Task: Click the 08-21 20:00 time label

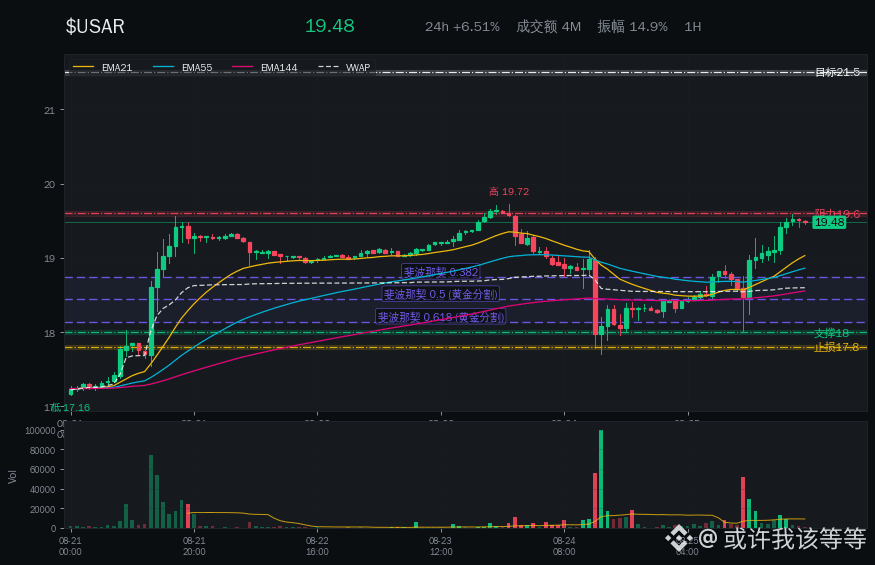Action: click(x=194, y=546)
